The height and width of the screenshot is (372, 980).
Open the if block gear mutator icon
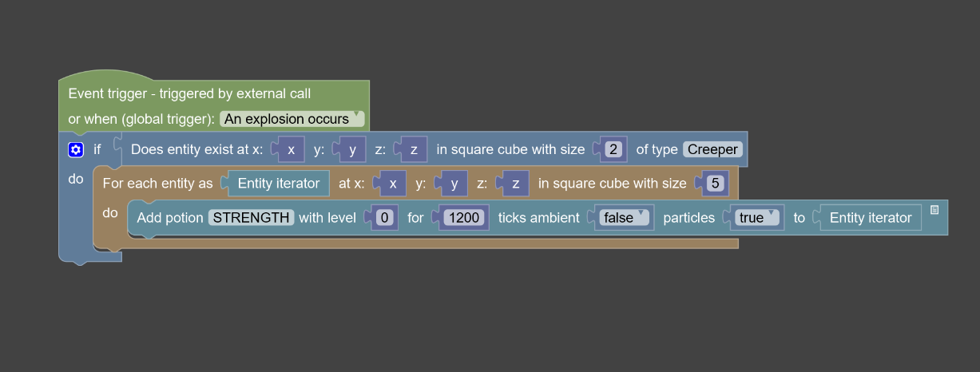[76, 149]
